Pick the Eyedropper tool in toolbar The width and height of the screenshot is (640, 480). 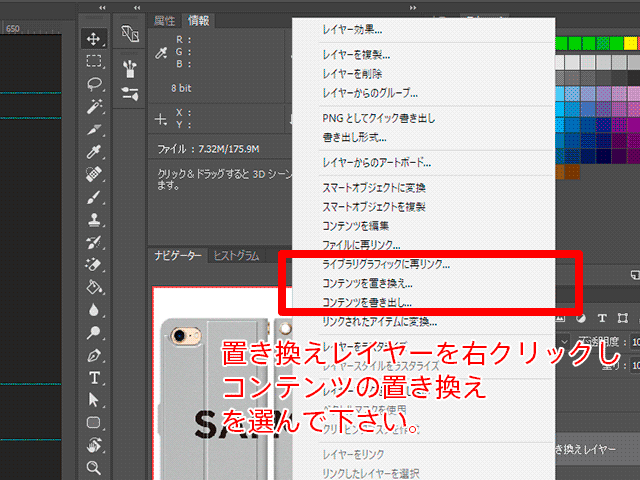coord(94,152)
